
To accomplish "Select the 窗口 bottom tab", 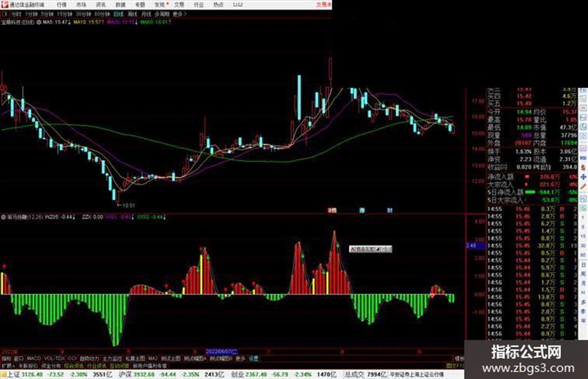I will 19,358.
